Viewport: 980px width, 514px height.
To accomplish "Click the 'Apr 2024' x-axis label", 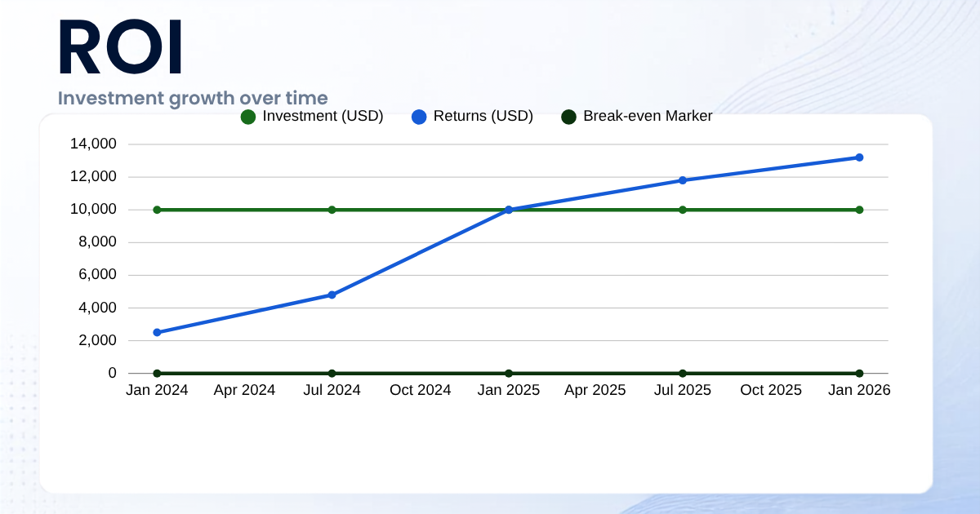I will 244,390.
